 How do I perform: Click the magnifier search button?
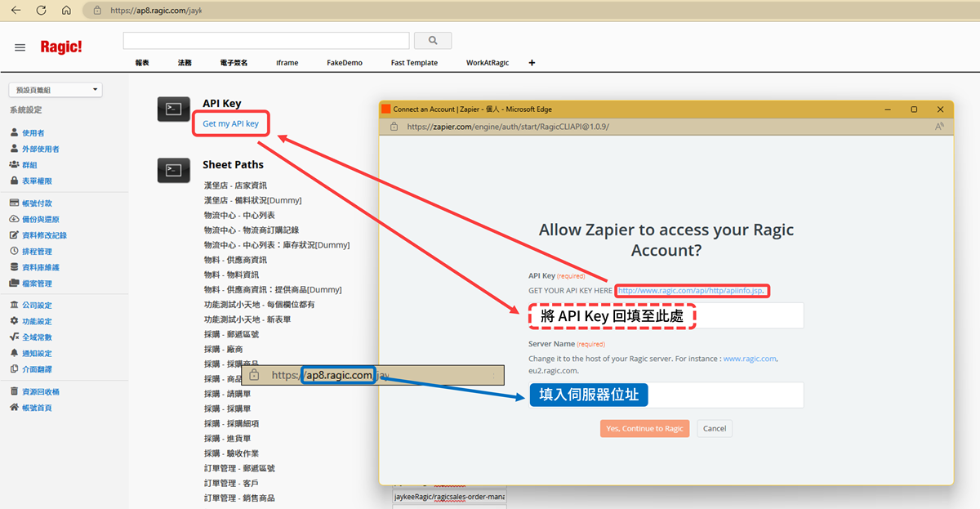point(433,40)
